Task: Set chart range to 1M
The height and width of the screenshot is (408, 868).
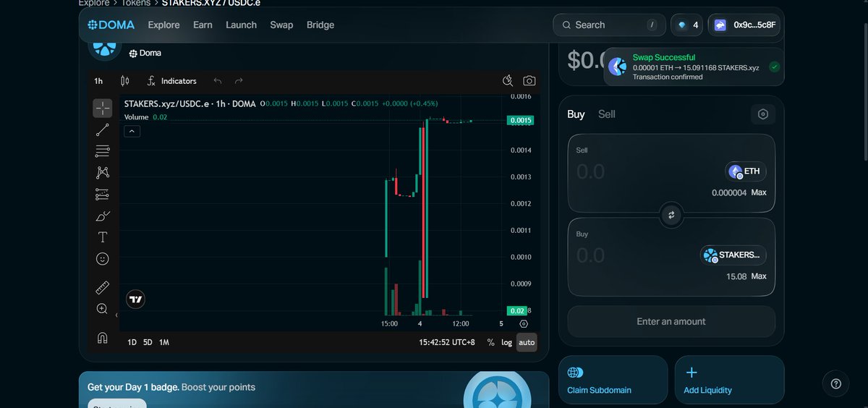Action: click(x=164, y=342)
